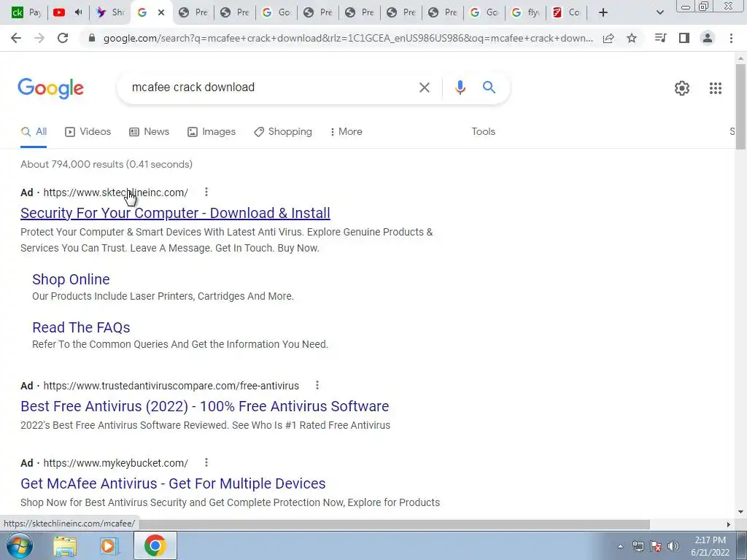Open the taskbar clock 2:17 PM
This screenshot has width=747, height=560.
(x=710, y=546)
